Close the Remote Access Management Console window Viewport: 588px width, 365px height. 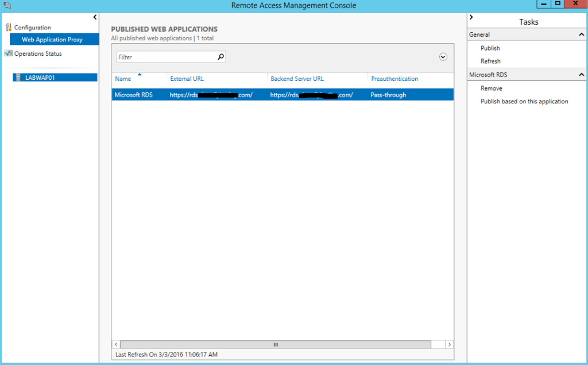(575, 4)
